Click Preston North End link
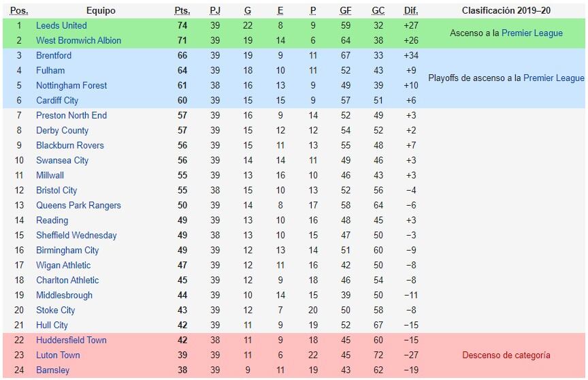The width and height of the screenshot is (588, 380). click(x=71, y=116)
